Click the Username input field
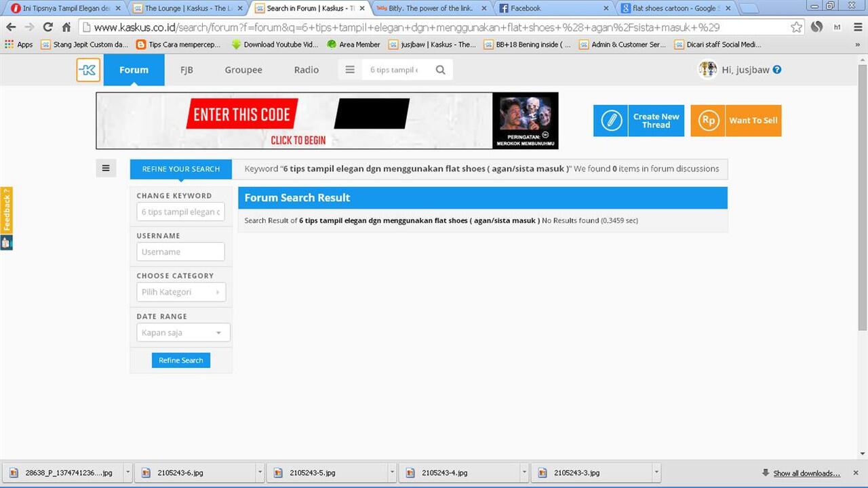The image size is (868, 488). click(x=180, y=251)
